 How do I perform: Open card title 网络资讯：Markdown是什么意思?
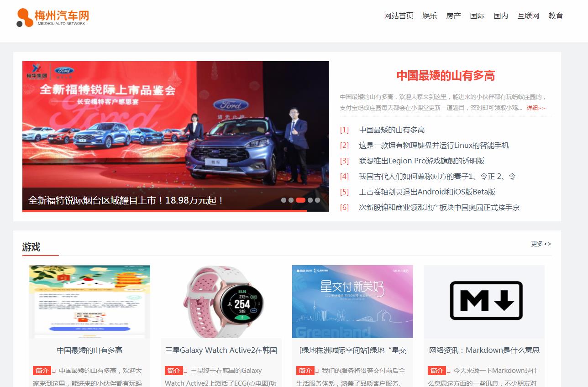coord(484,350)
